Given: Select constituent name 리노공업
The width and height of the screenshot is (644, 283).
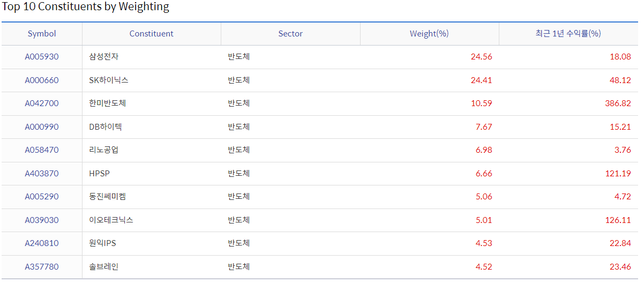Looking at the screenshot, I should coord(104,150).
